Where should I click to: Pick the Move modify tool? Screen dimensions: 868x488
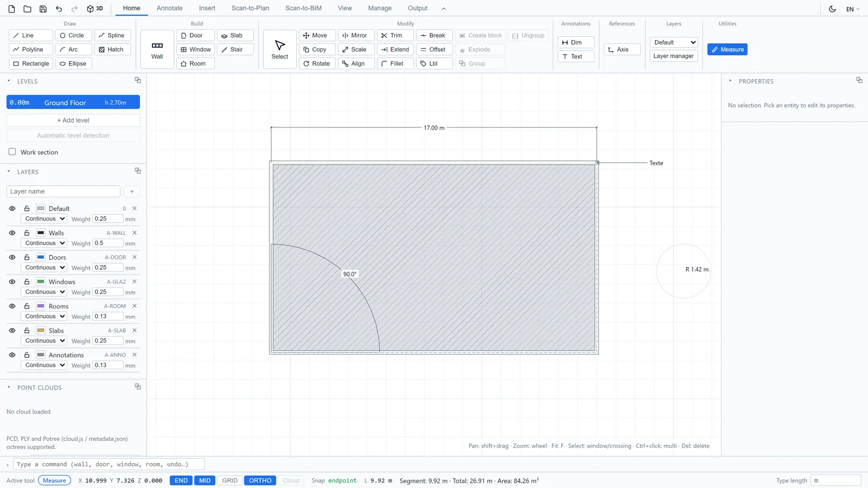(x=317, y=35)
